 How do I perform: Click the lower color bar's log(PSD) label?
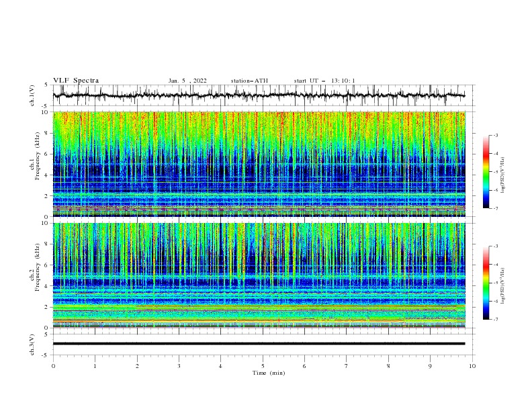coord(503,285)
